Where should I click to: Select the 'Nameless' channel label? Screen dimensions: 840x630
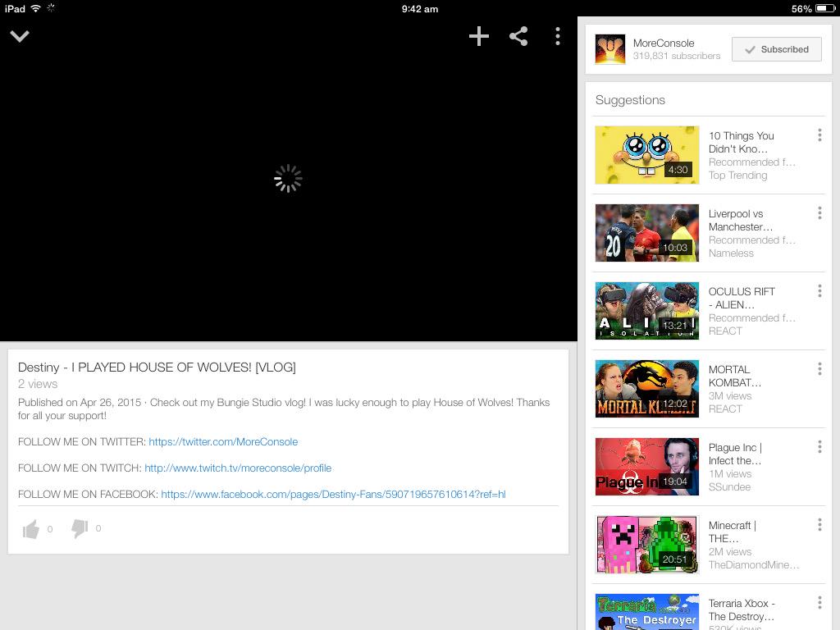(731, 253)
